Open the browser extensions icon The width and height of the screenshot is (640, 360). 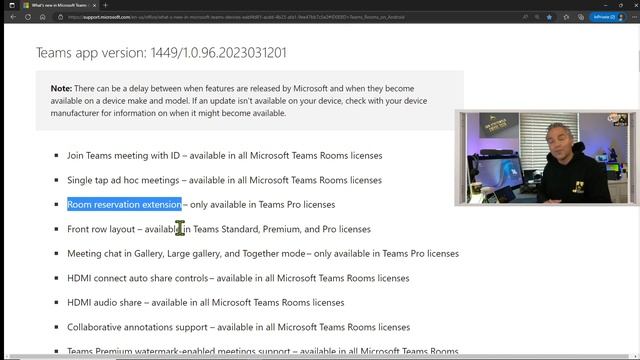click(566, 17)
